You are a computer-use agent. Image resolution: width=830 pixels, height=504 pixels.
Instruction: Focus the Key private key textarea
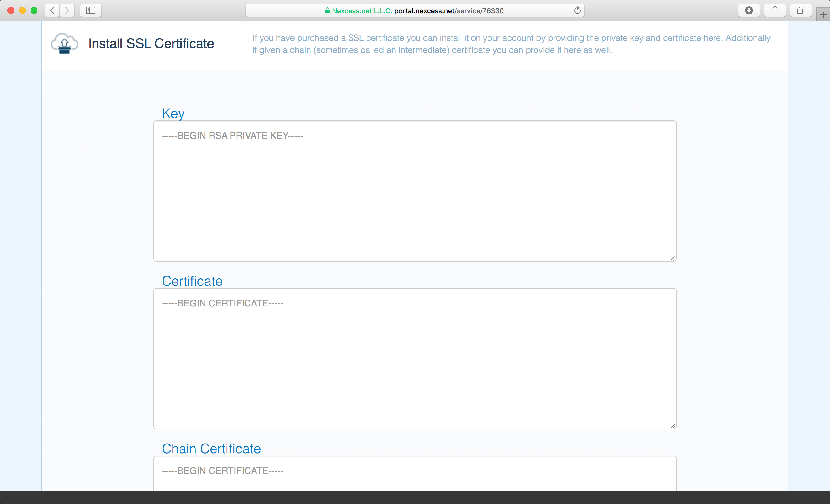[x=415, y=191]
